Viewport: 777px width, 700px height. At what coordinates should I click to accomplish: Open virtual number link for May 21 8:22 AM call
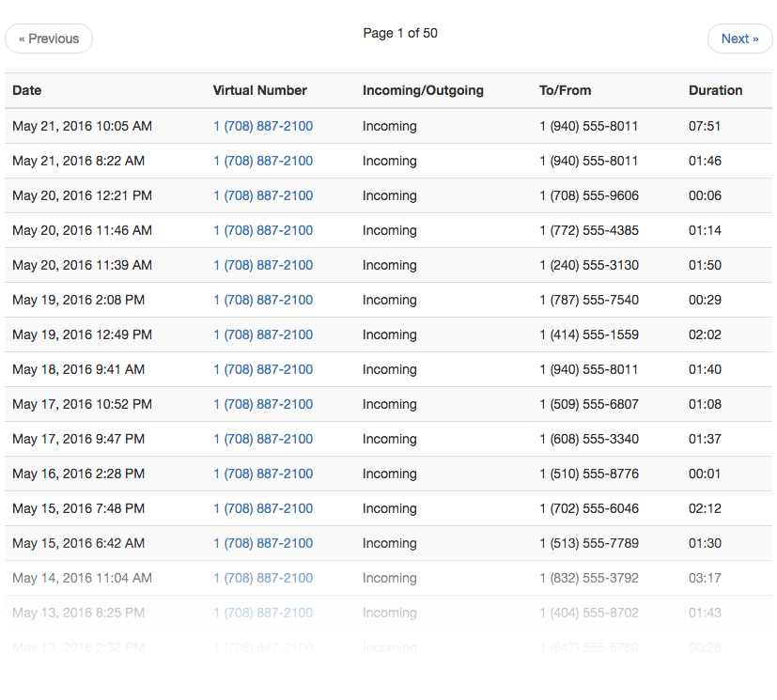point(263,161)
